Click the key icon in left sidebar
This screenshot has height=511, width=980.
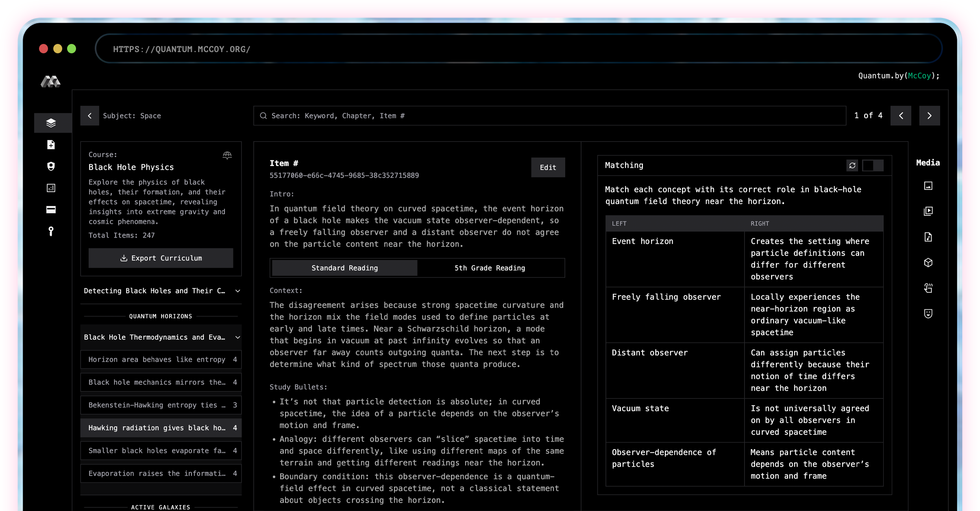(51, 231)
